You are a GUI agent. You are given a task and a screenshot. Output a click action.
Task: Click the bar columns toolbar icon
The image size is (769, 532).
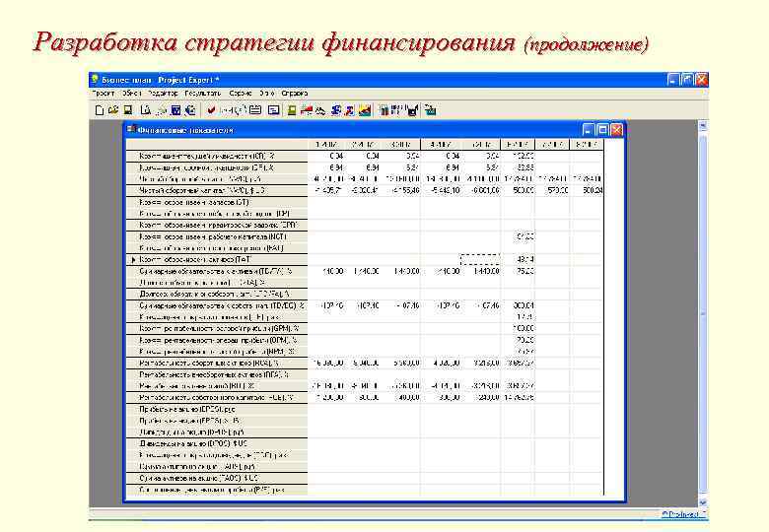(x=384, y=110)
